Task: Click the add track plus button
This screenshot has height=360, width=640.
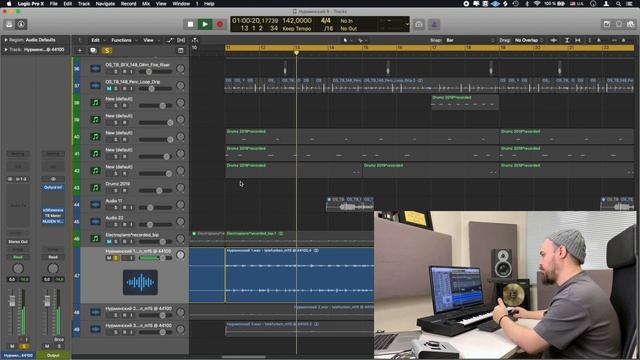Action: pyautogui.click(x=80, y=51)
